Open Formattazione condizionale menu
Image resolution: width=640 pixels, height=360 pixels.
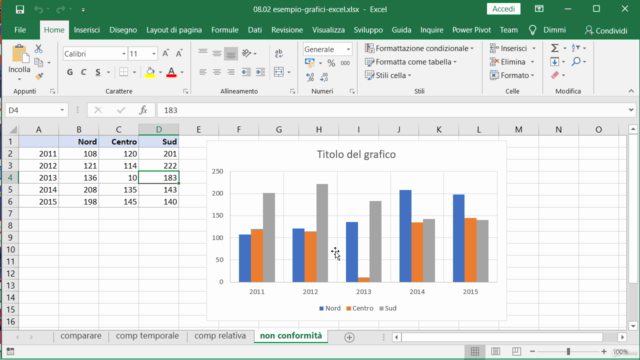point(419,48)
